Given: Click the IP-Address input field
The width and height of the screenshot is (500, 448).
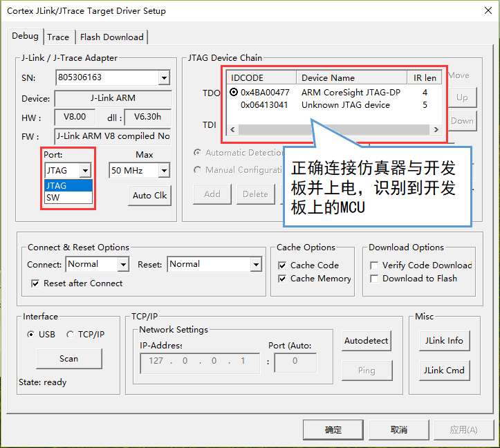Looking at the screenshot, I should point(200,363).
